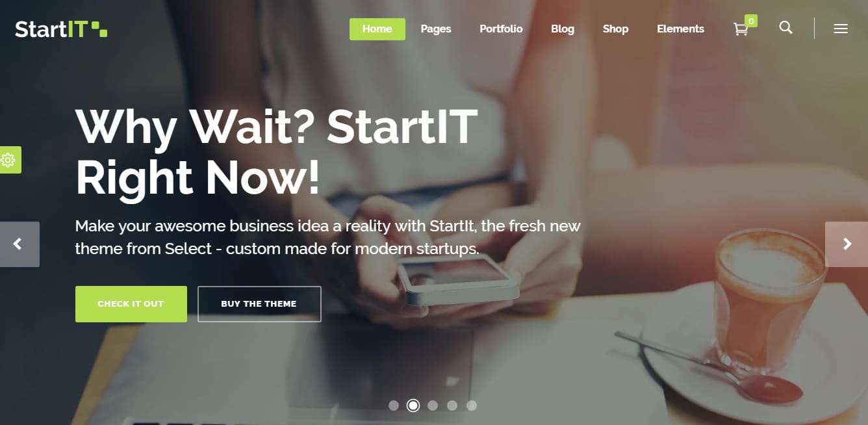Click the search magnifier icon
Screen dimensions: 868x425
coord(785,28)
